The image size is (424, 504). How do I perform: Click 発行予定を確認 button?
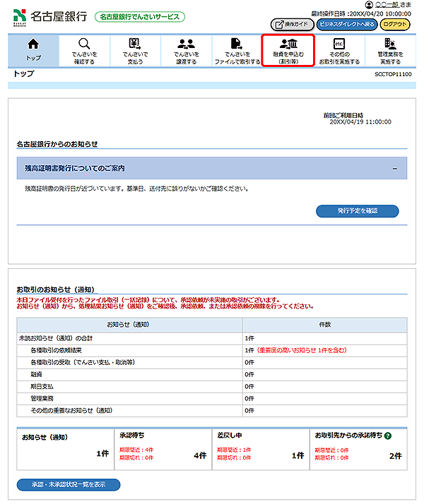(357, 211)
